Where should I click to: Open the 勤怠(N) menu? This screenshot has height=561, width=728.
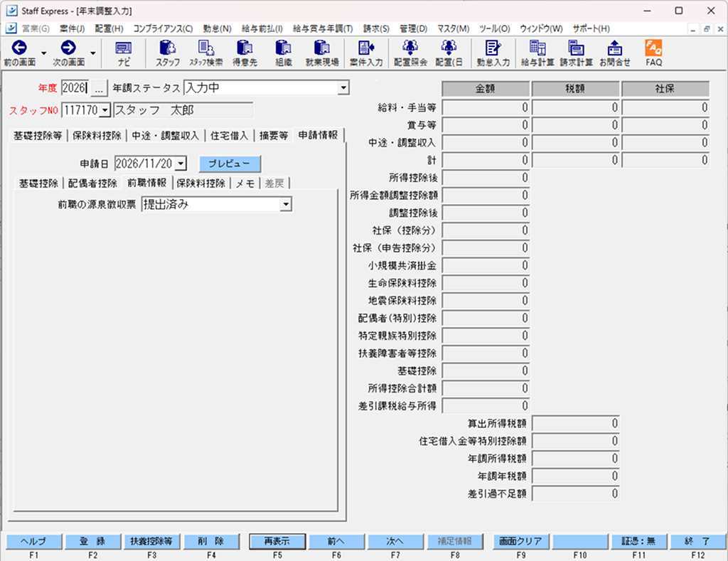(217, 28)
